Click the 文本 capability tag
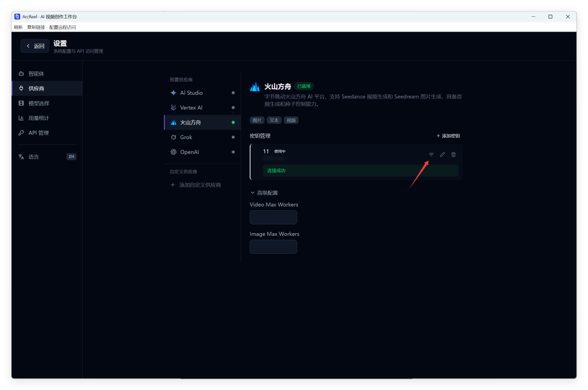 pyautogui.click(x=274, y=120)
